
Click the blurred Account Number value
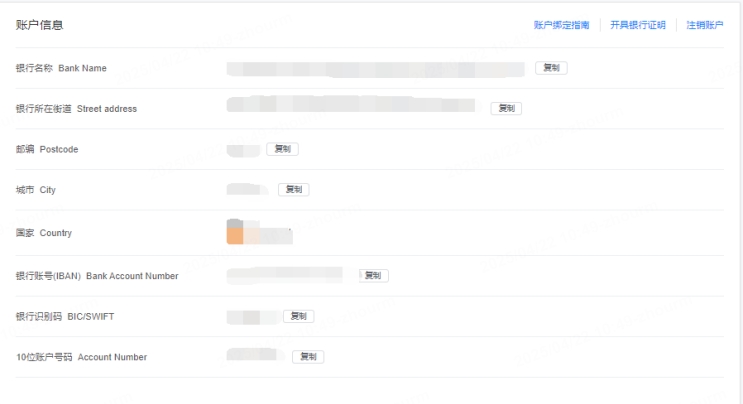(253, 355)
